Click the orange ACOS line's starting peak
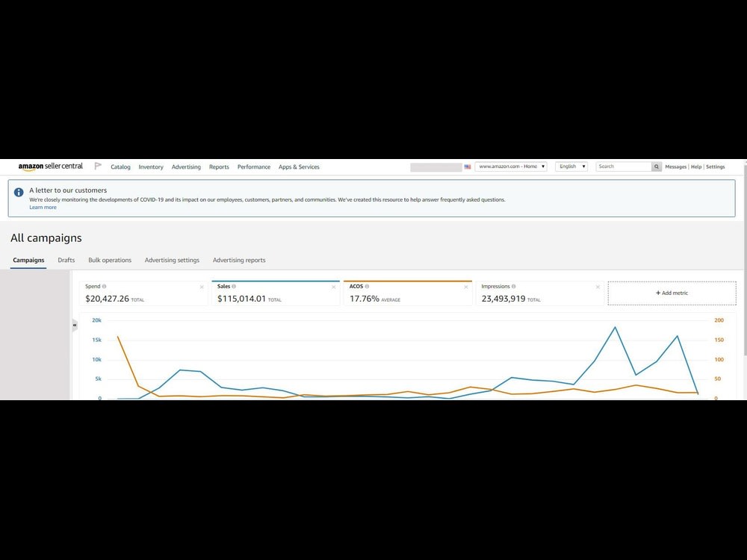Image resolution: width=747 pixels, height=560 pixels. (x=118, y=337)
